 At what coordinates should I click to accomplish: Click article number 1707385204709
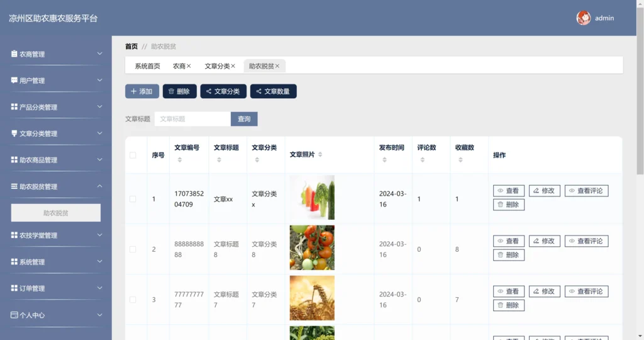[189, 199]
